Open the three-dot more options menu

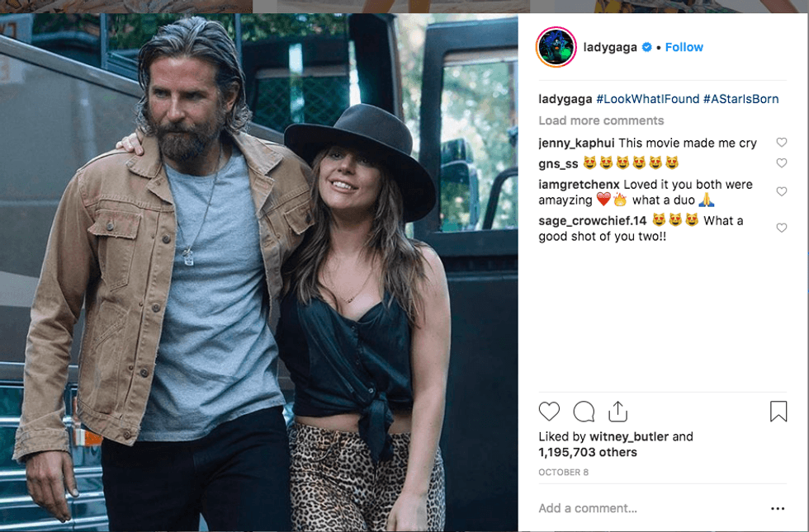click(x=777, y=509)
